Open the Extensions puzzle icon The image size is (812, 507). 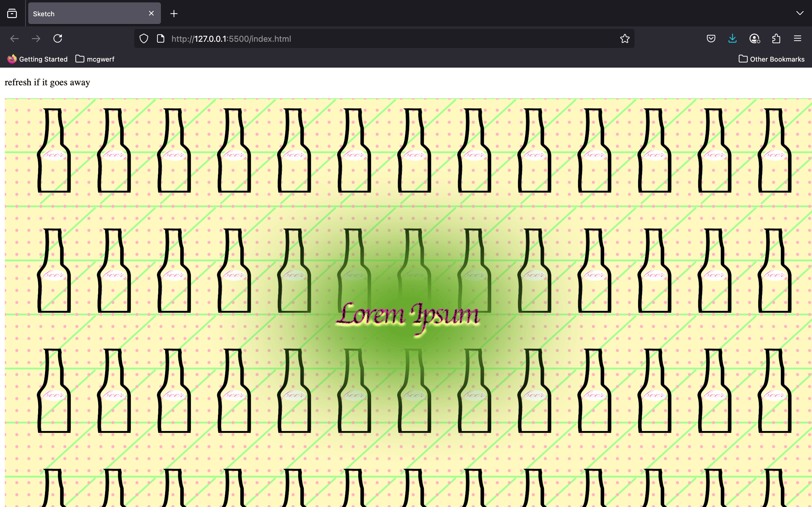(776, 38)
